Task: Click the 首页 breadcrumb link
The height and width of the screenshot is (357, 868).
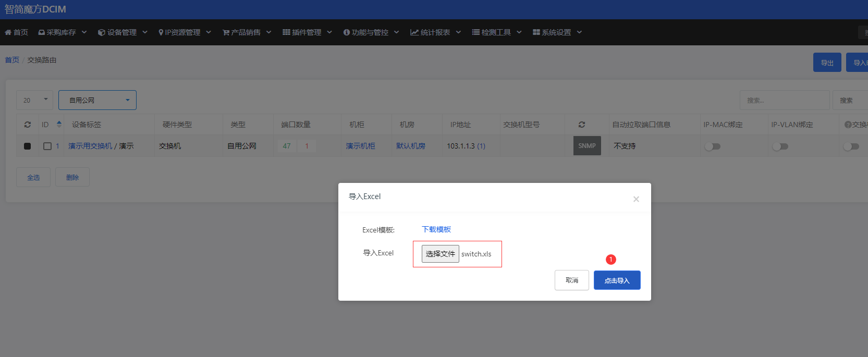Action: click(12, 60)
